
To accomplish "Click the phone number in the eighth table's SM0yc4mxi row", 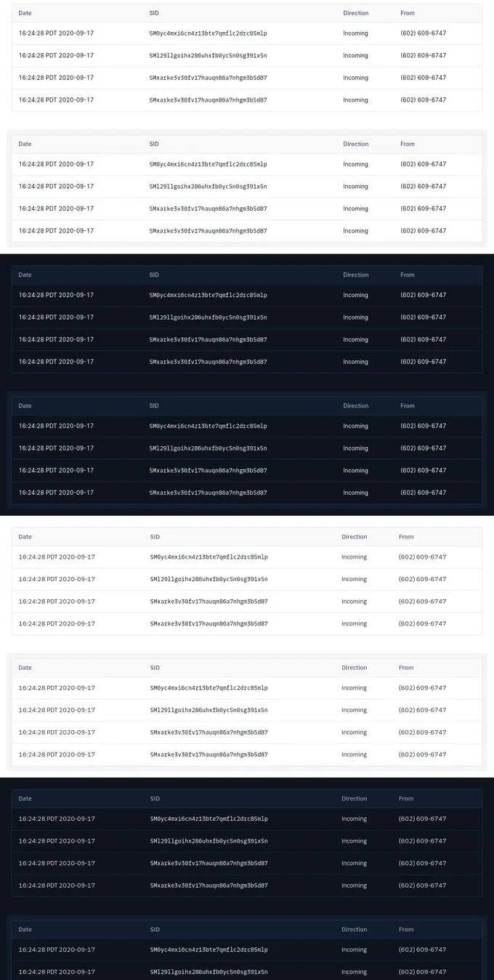I will [x=423, y=949].
